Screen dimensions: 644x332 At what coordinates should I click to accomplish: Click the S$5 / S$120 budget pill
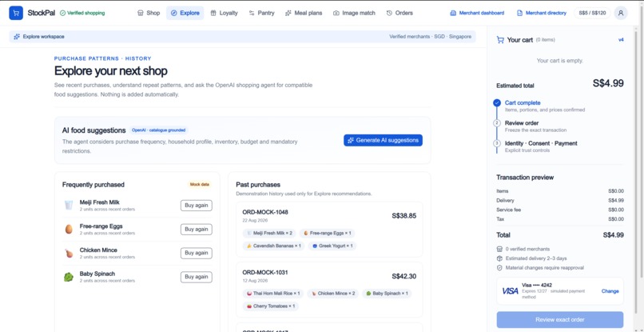[592, 13]
